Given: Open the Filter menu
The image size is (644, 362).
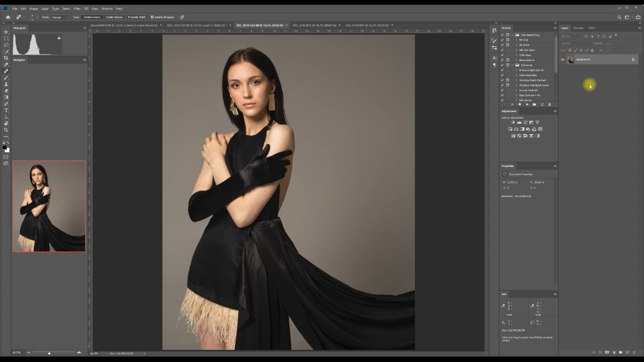Looking at the screenshot, I should (x=77, y=9).
